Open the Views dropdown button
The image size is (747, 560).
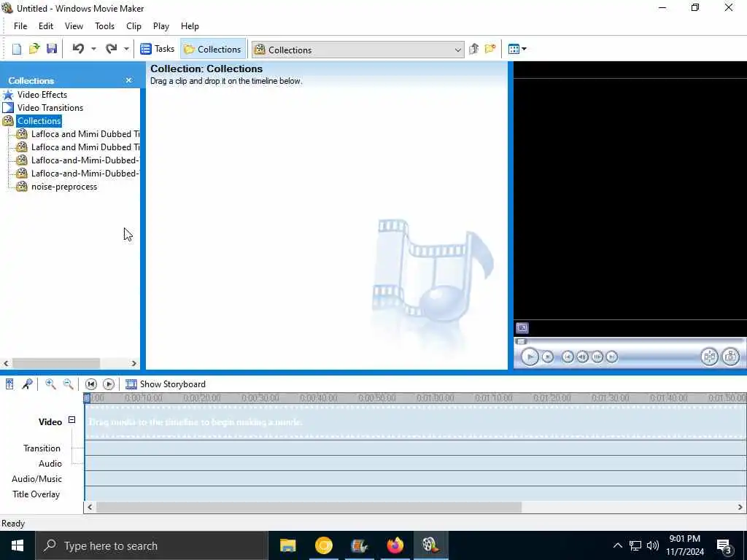517,49
